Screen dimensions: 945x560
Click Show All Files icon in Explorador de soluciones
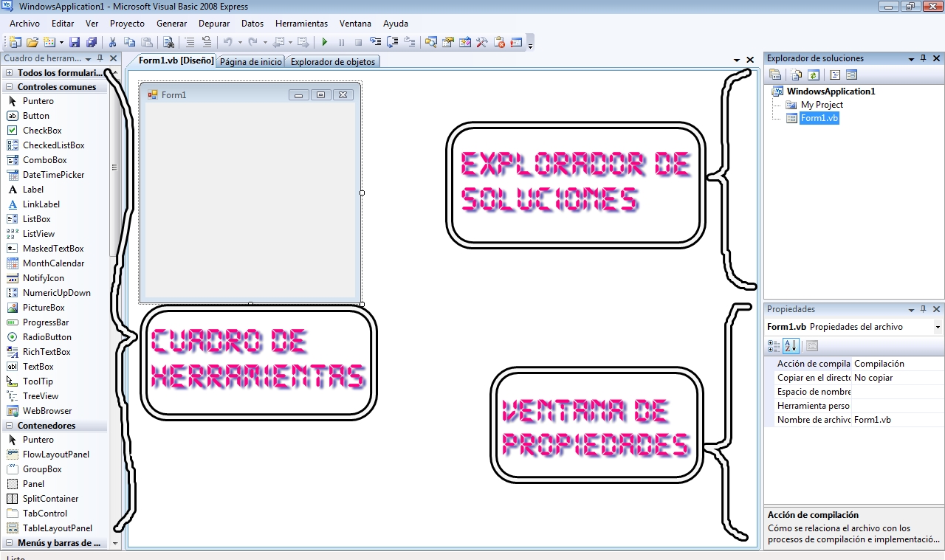click(797, 75)
